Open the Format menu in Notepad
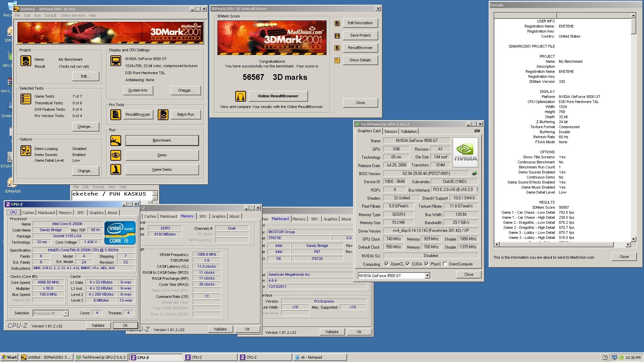Image resolution: width=644 pixels, height=362 pixels. pos(98,187)
